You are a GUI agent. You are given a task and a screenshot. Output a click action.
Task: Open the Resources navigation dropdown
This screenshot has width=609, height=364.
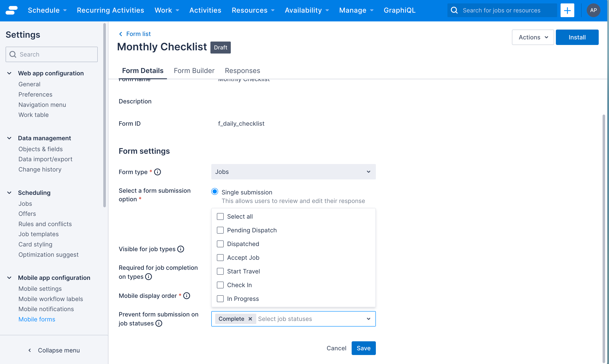coord(253,10)
